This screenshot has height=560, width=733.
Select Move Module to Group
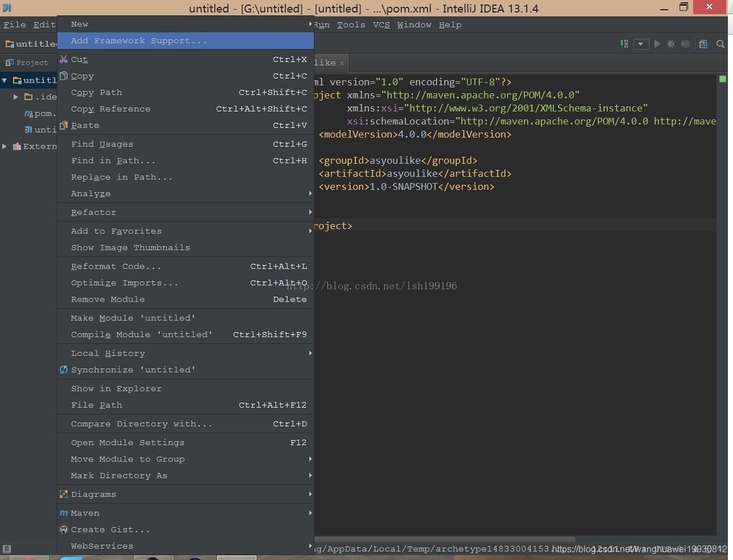[186, 459]
